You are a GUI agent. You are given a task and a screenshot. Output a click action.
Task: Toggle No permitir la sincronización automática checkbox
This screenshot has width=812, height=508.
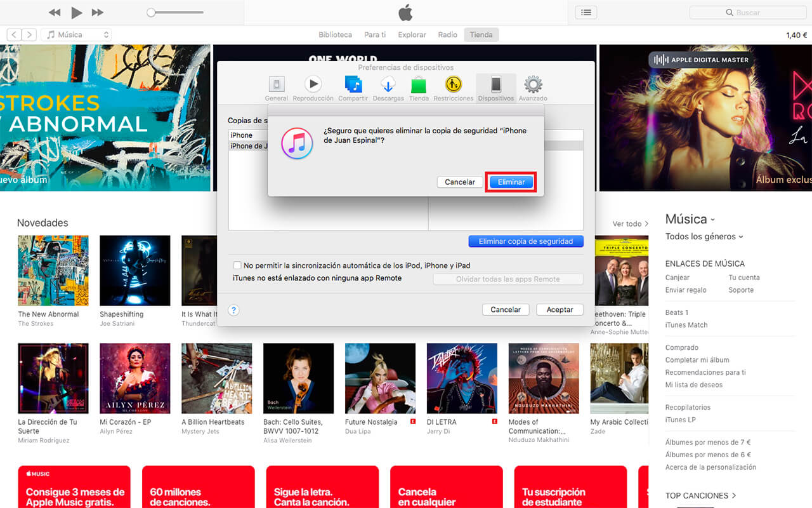[237, 265]
